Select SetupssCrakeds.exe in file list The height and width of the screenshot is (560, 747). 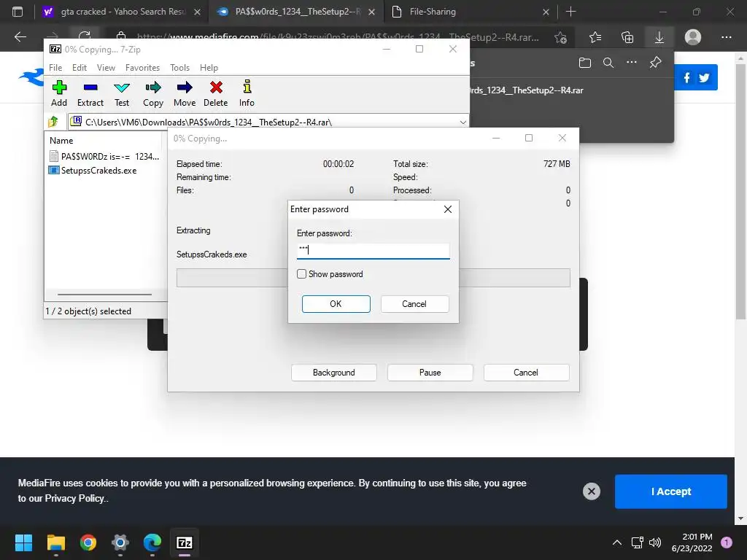click(x=98, y=171)
